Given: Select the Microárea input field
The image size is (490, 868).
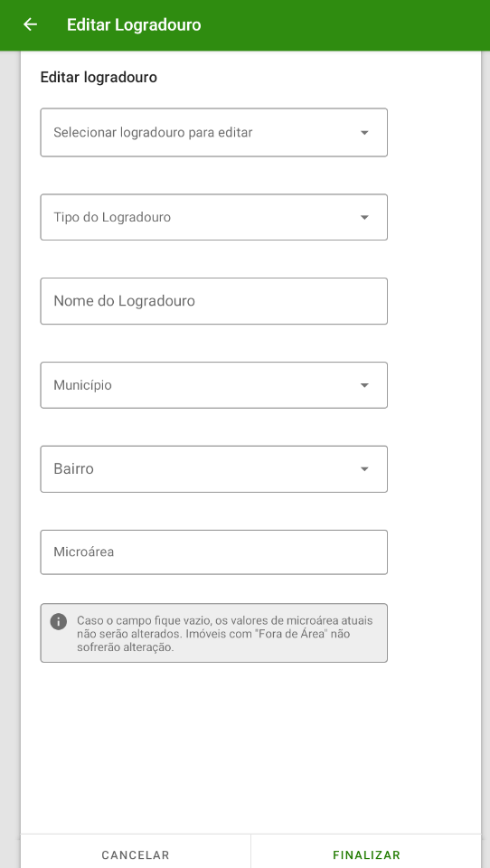Looking at the screenshot, I should tap(213, 552).
